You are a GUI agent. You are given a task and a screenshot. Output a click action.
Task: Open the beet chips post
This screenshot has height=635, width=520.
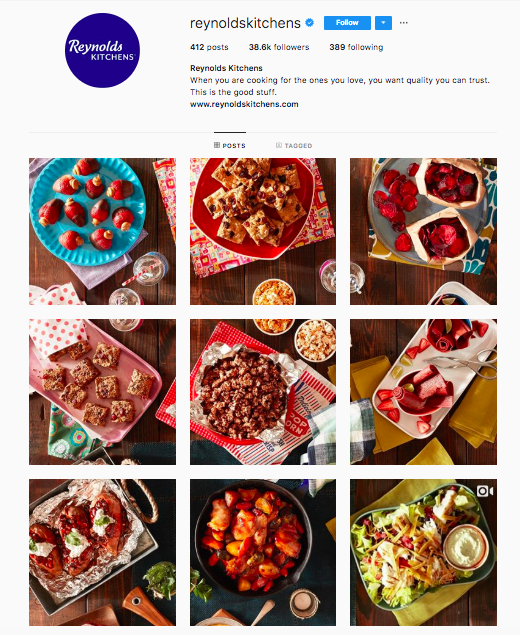[x=423, y=231]
